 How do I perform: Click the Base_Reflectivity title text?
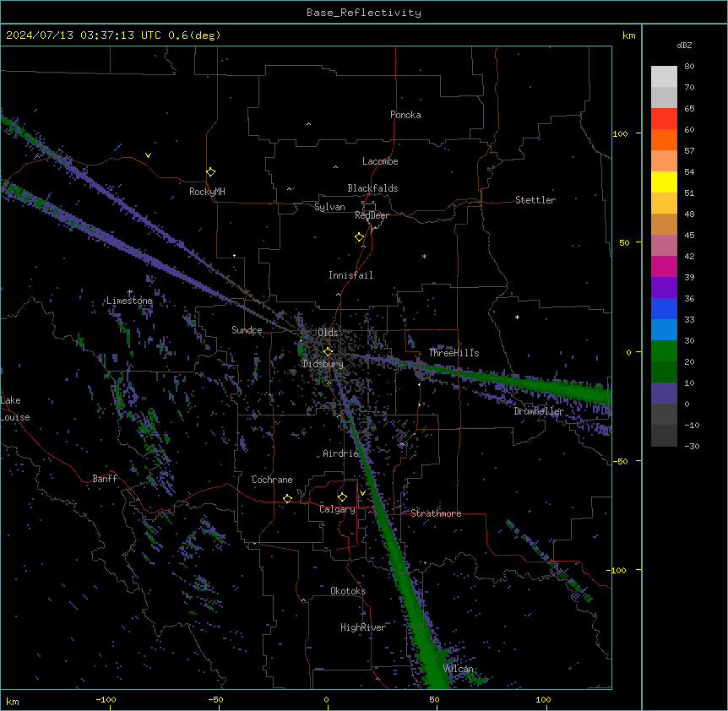point(364,13)
